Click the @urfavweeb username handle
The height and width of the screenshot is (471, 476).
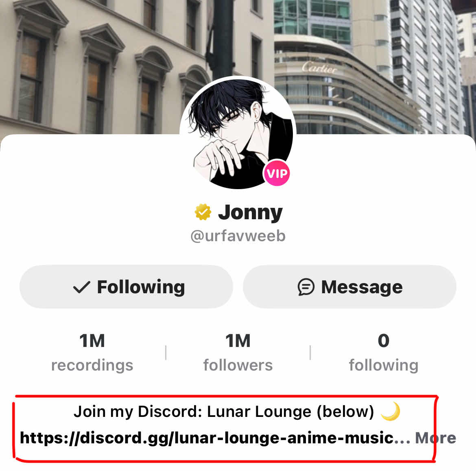[238, 236]
